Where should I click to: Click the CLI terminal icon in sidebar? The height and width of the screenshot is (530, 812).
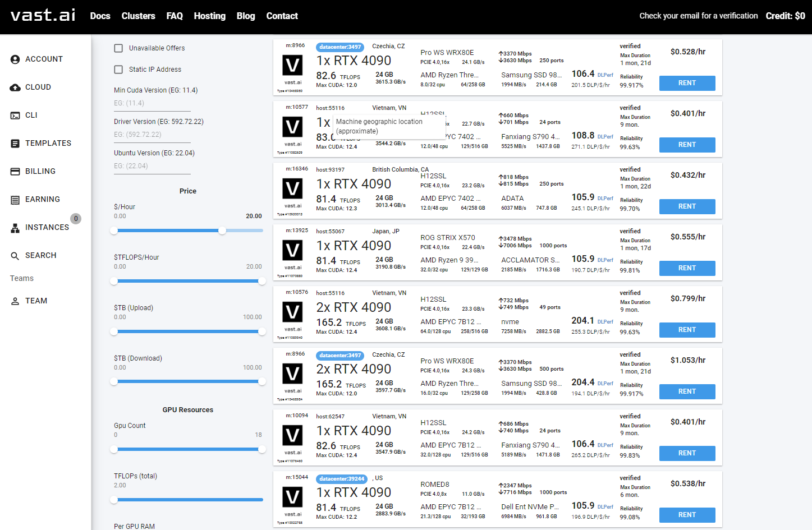(x=15, y=116)
